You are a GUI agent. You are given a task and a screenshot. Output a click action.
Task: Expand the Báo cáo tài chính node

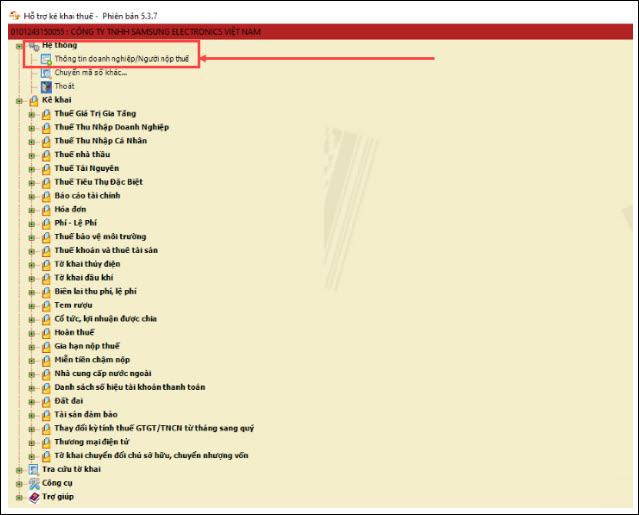click(31, 196)
